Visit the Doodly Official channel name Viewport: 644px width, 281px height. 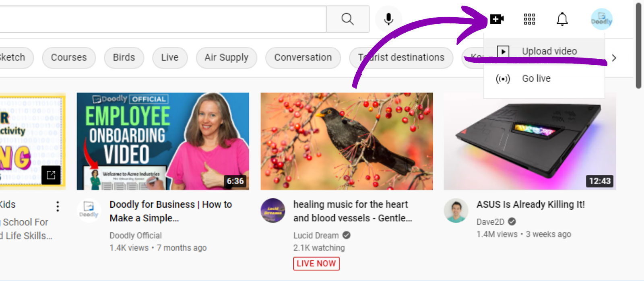(x=136, y=236)
